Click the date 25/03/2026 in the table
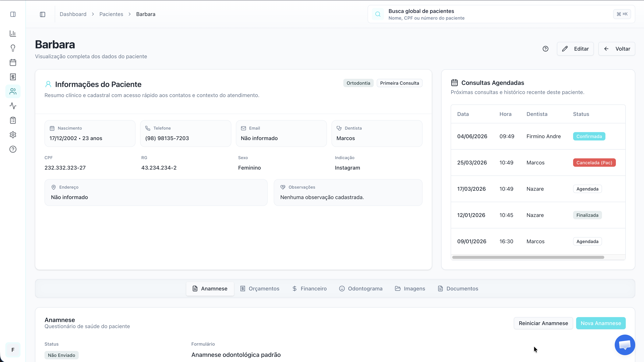644x362 pixels. [x=472, y=163]
